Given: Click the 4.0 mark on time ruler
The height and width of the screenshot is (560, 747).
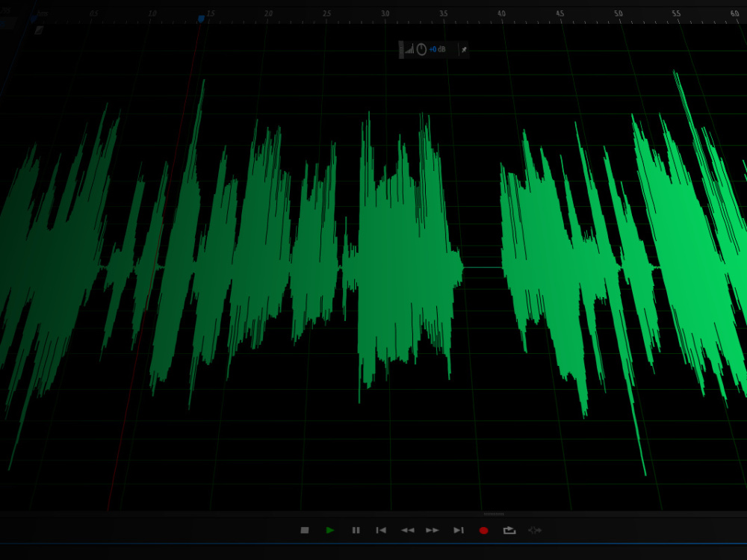Looking at the screenshot, I should 501,13.
